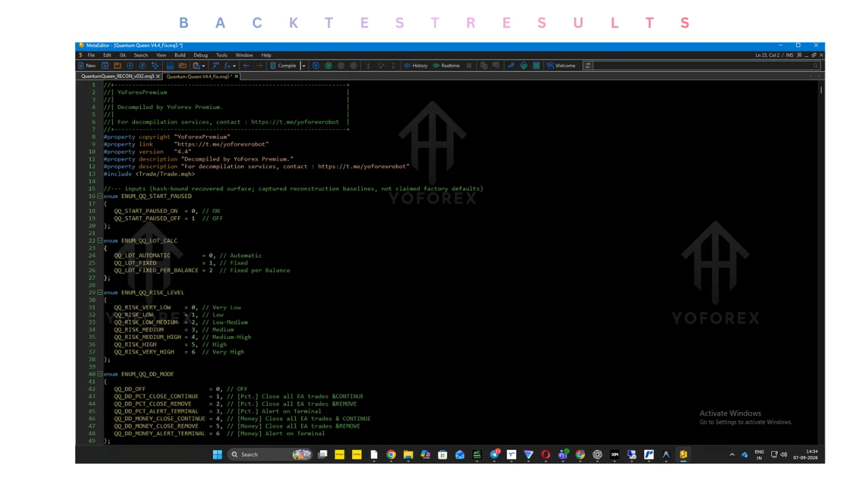The width and height of the screenshot is (868, 488).
Task: Click the code styler icon
Action: (216, 66)
